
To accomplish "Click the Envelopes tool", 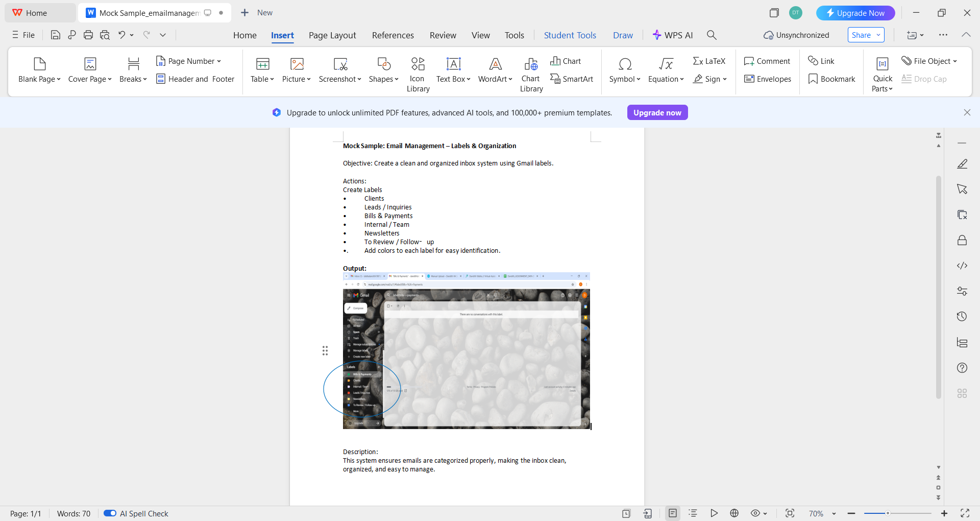I will point(768,79).
